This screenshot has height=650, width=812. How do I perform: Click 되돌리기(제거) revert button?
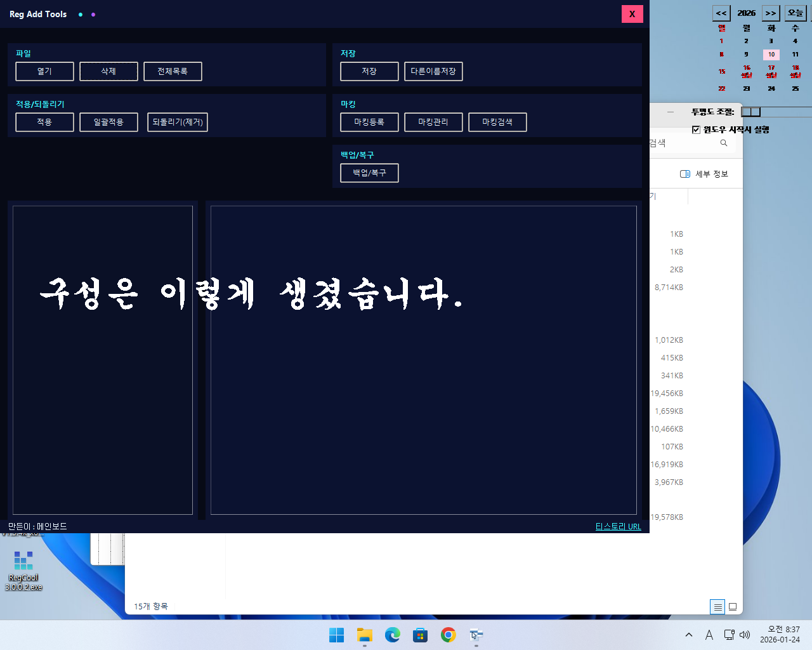(x=178, y=122)
